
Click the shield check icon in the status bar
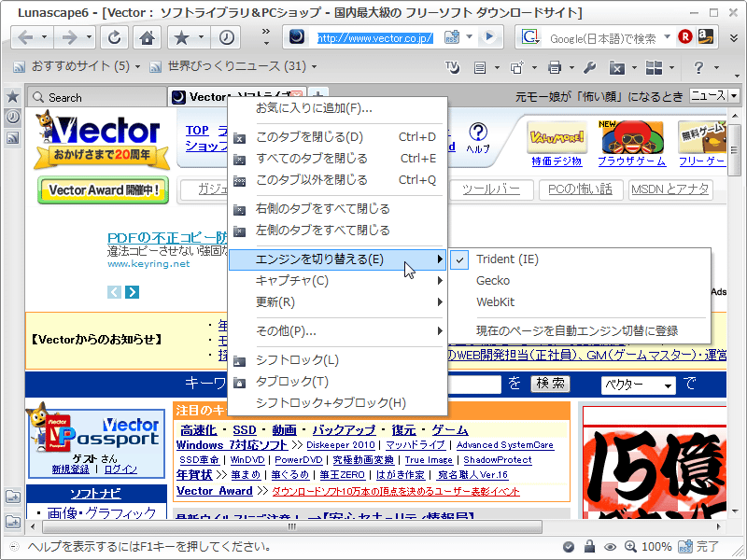569,547
